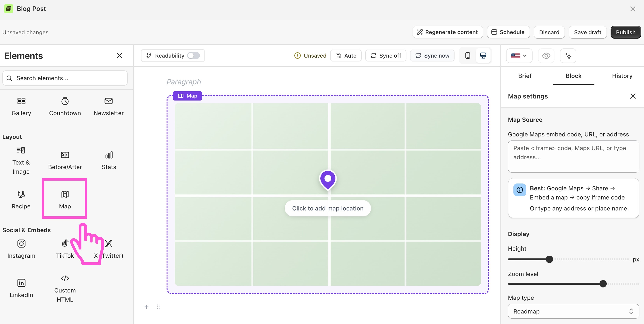Toggle the Readability switch
Image resolution: width=644 pixels, height=324 pixels.
click(x=194, y=56)
